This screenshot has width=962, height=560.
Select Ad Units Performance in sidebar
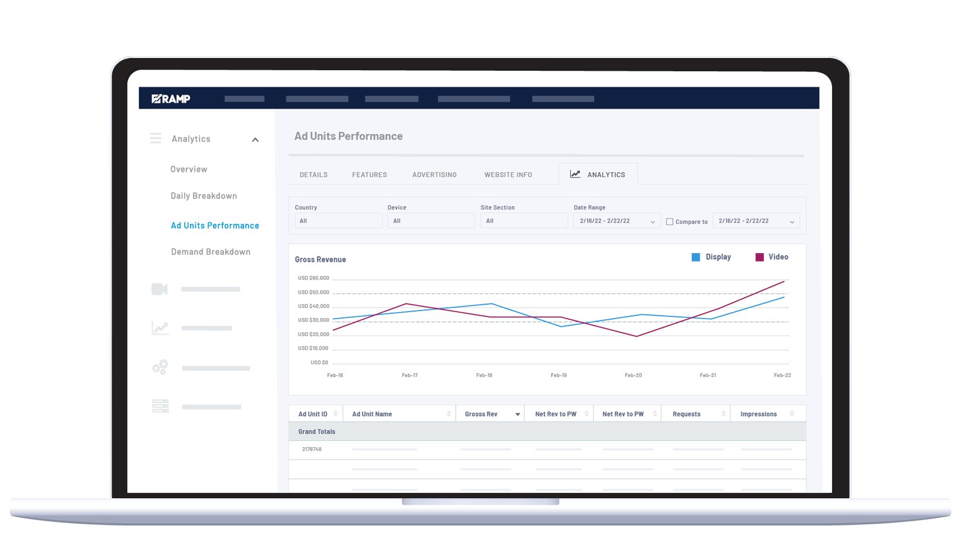[215, 226]
